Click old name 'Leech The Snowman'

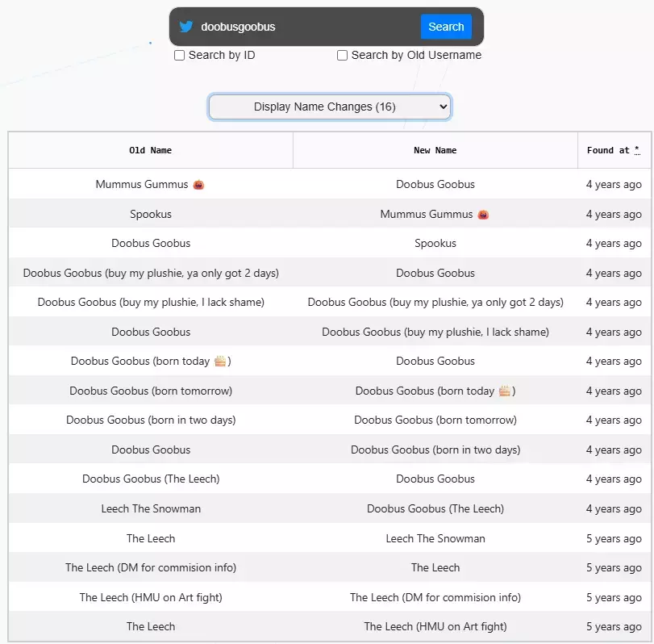click(151, 508)
